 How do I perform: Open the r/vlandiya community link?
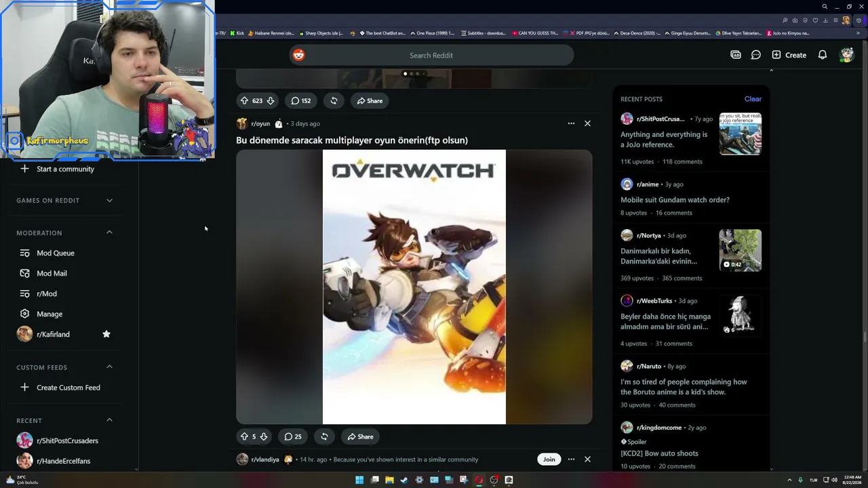[265, 460]
